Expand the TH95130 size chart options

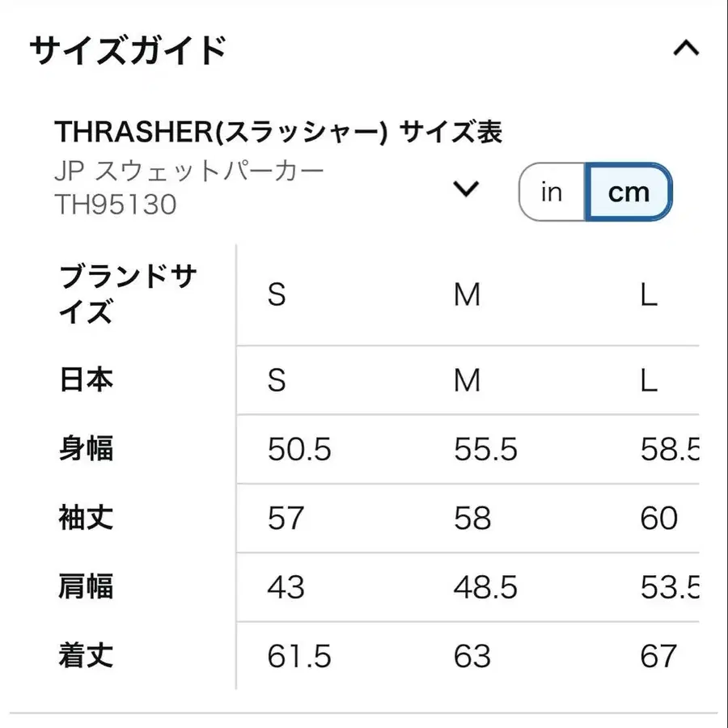pyautogui.click(x=465, y=190)
